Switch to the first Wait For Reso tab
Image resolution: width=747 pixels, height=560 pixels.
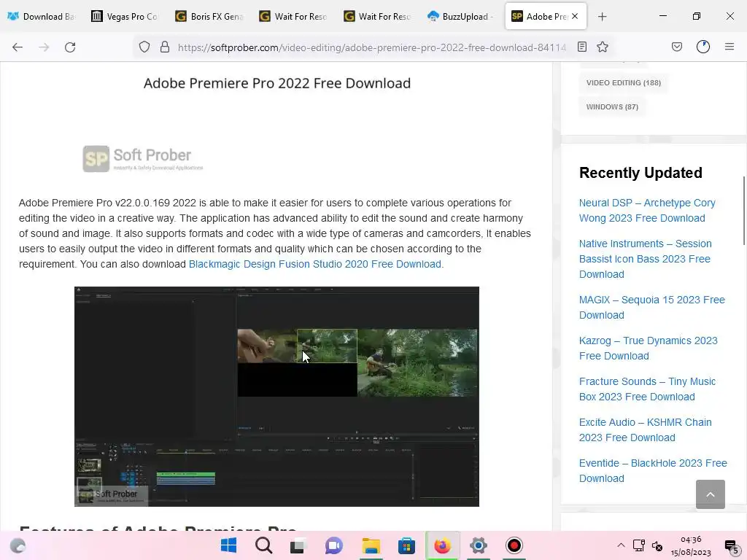click(294, 16)
